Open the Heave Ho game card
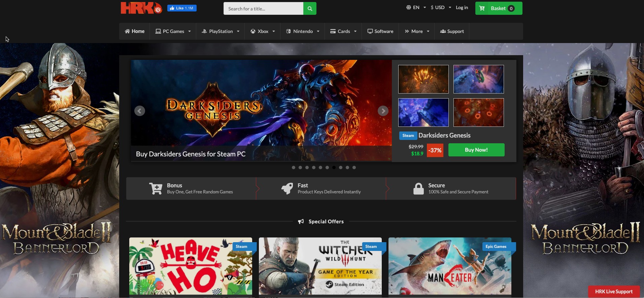This screenshot has width=644, height=298. point(191,266)
